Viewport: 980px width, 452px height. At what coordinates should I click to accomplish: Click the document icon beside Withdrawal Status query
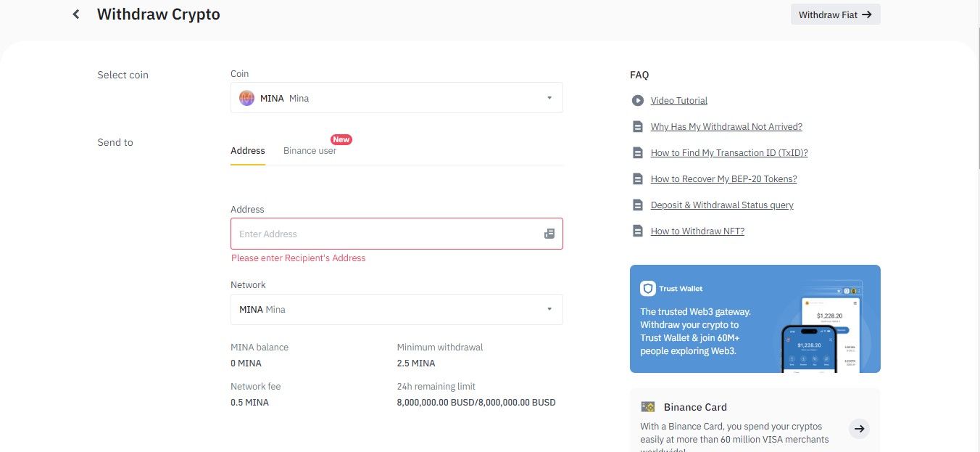[637, 205]
